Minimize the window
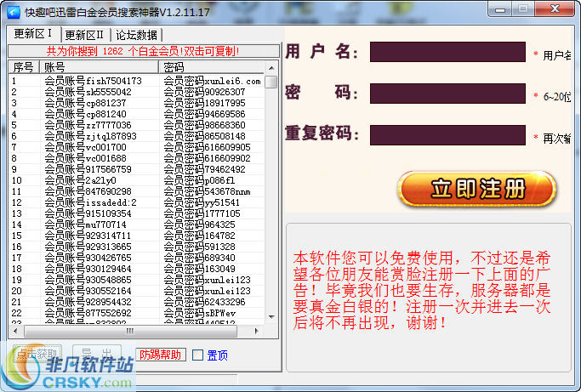The image size is (581, 392). click(500, 9)
